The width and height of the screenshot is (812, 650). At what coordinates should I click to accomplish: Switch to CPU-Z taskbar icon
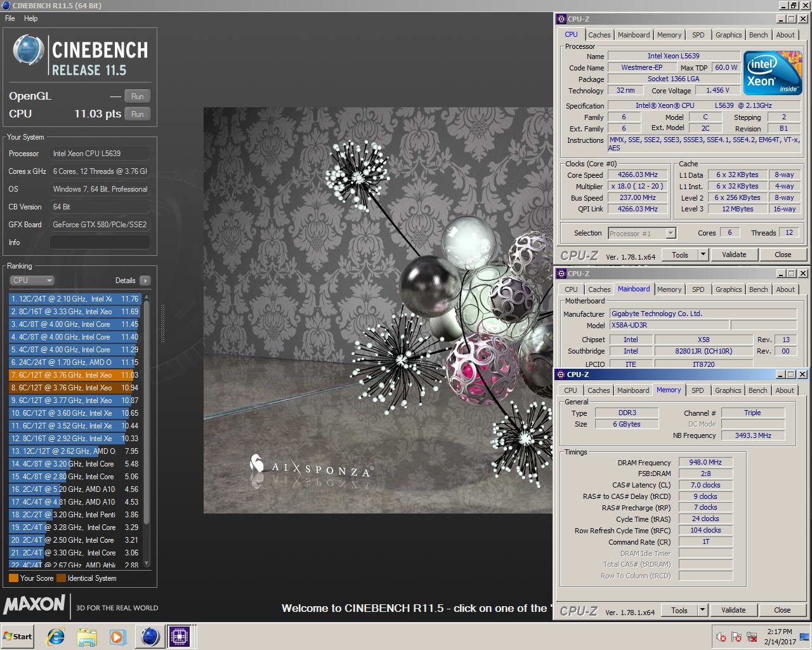pyautogui.click(x=180, y=636)
